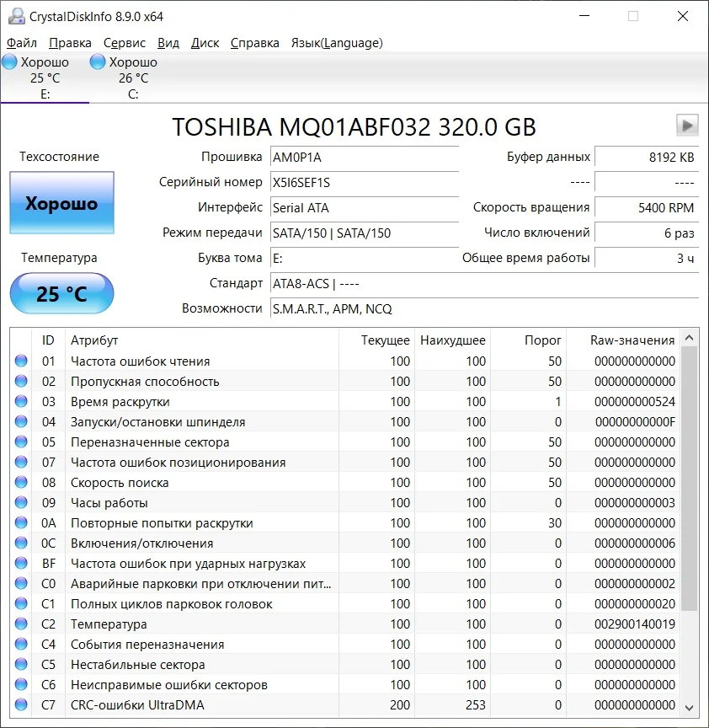This screenshot has height=728, width=709.
Task: Click the transfer mode field SATA/150
Action: (365, 233)
